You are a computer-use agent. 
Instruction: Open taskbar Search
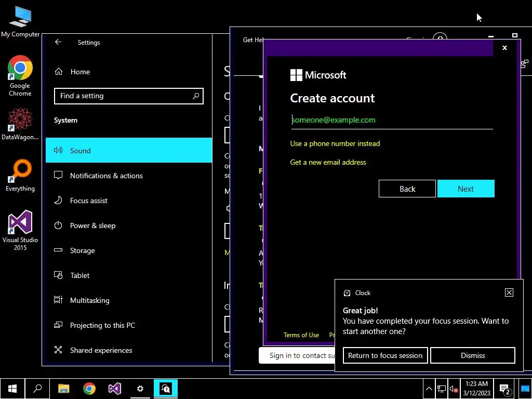[x=37, y=389]
